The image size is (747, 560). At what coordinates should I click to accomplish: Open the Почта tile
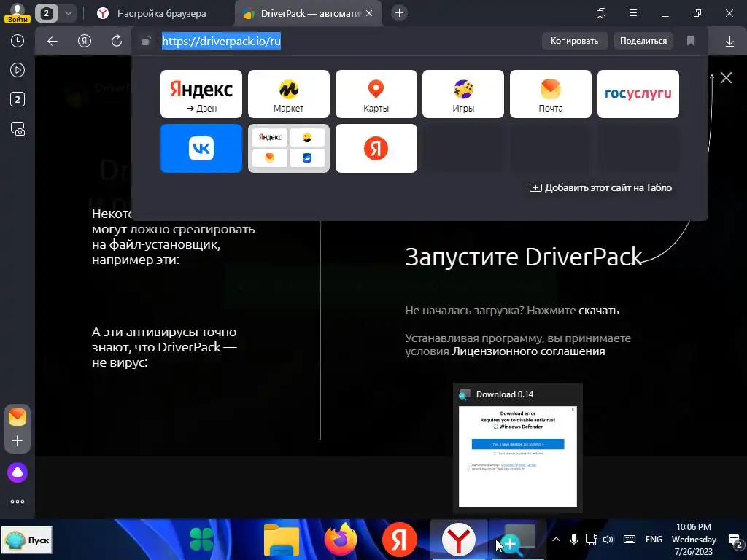pyautogui.click(x=551, y=94)
